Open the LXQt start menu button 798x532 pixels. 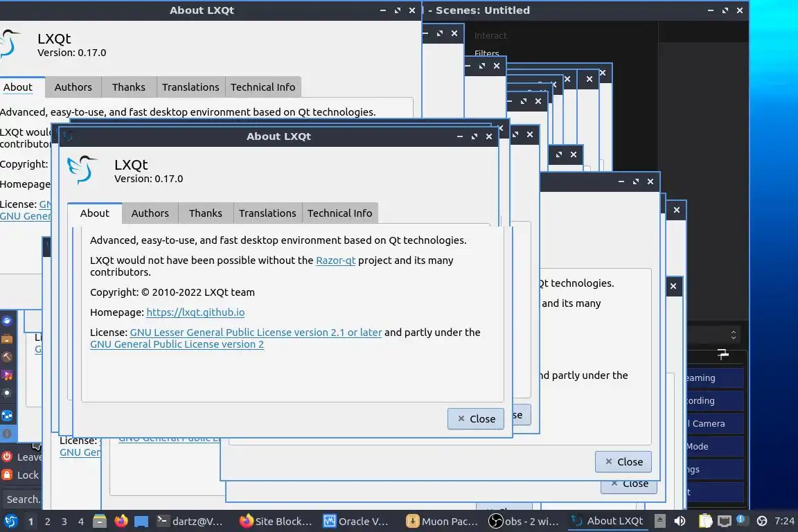[x=10, y=521]
